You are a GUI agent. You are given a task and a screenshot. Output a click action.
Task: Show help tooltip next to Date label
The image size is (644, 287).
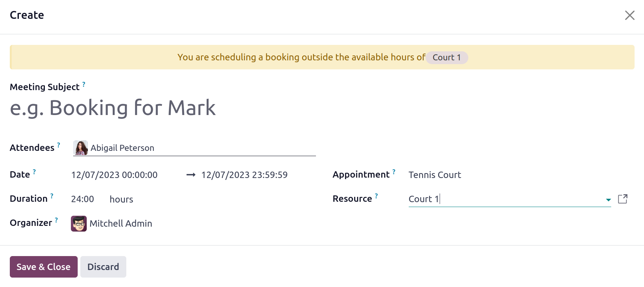(x=34, y=172)
